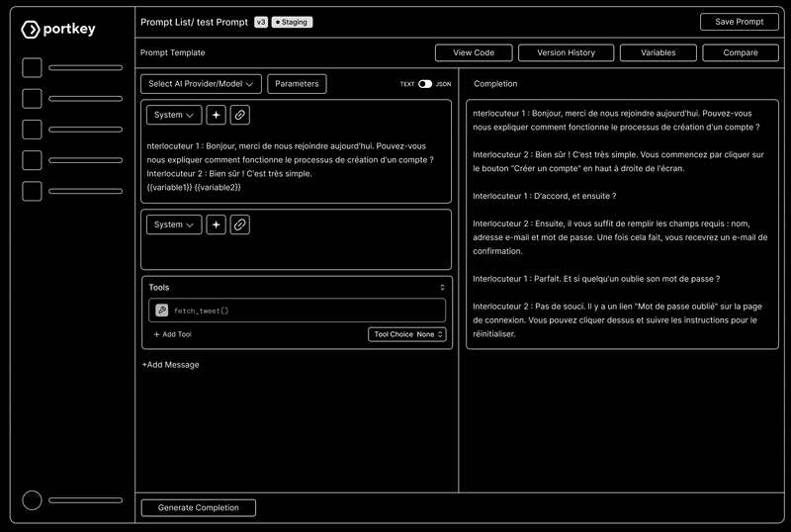Click the Prompt Template label
791x532 pixels.
tap(172, 52)
